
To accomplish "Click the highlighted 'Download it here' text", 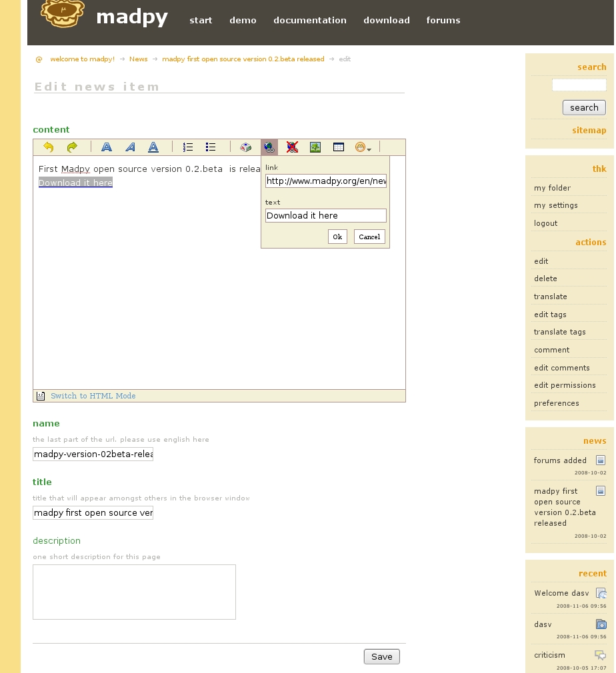I will coord(75,183).
